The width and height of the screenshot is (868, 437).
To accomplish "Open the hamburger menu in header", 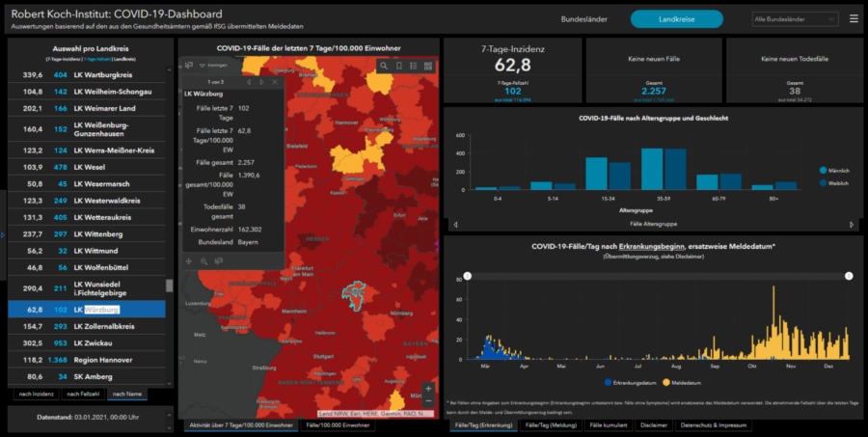I will point(853,18).
